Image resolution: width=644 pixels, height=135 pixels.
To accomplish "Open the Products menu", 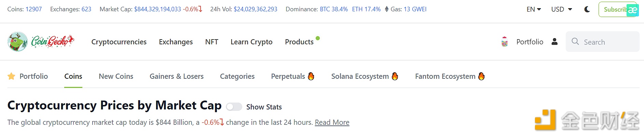I will click(x=299, y=42).
